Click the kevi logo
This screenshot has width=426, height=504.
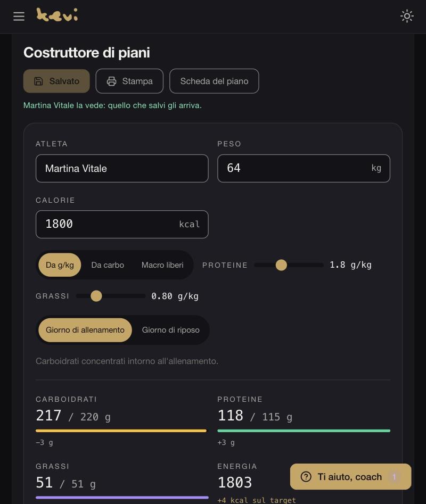[57, 15]
